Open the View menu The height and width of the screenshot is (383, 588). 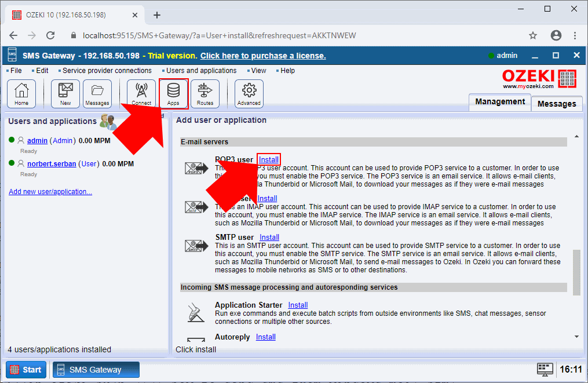258,71
